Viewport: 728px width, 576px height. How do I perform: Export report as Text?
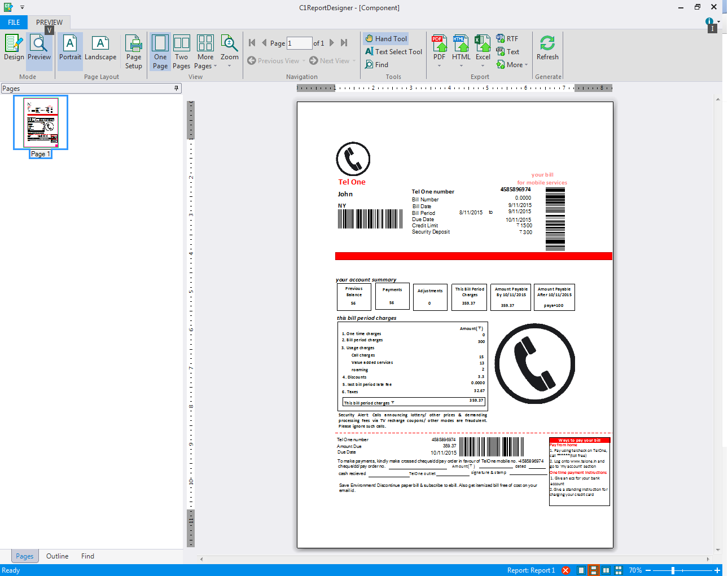coord(507,51)
